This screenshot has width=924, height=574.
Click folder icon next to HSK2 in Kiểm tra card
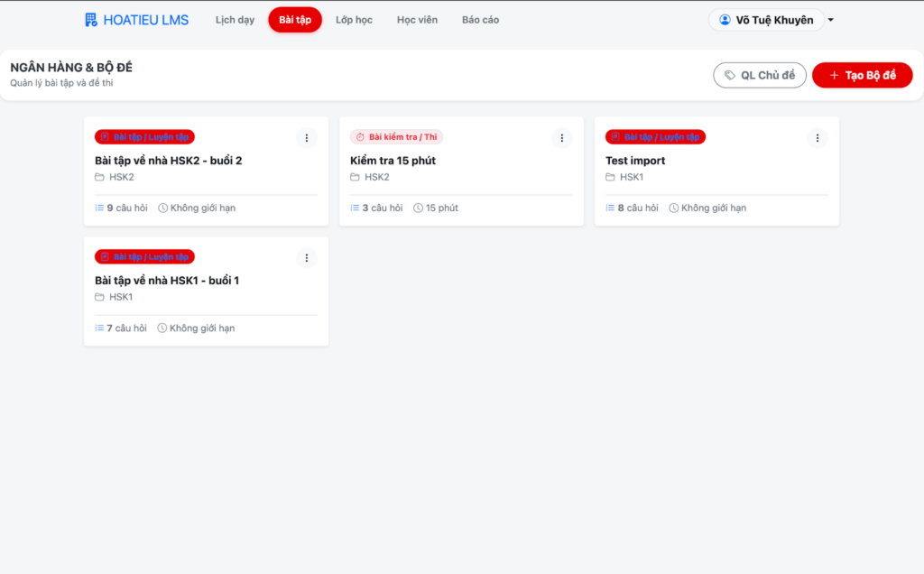356,177
